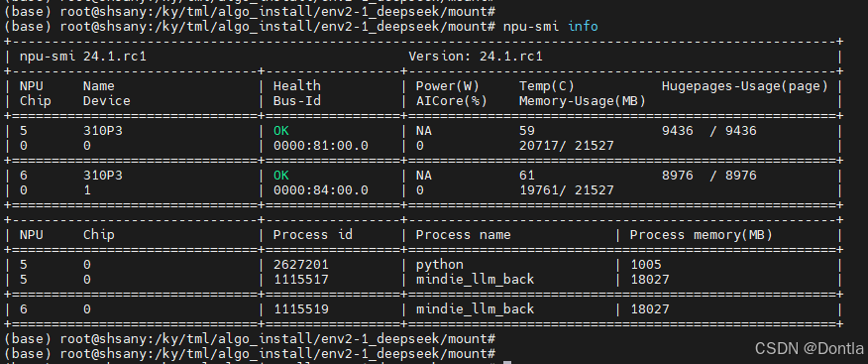
Task: Click process id 1115517
Action: 301,280
